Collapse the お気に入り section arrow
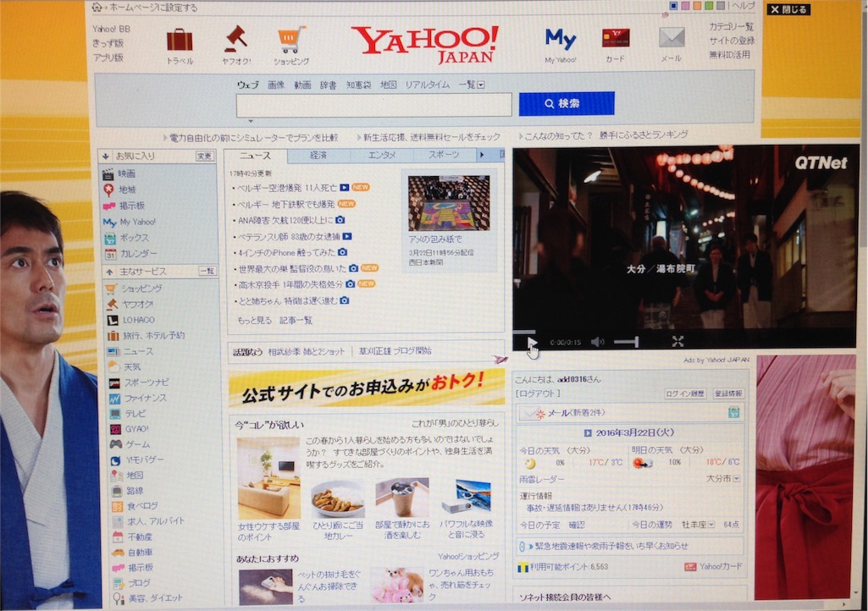Image resolution: width=868 pixels, height=611 pixels. (x=105, y=157)
